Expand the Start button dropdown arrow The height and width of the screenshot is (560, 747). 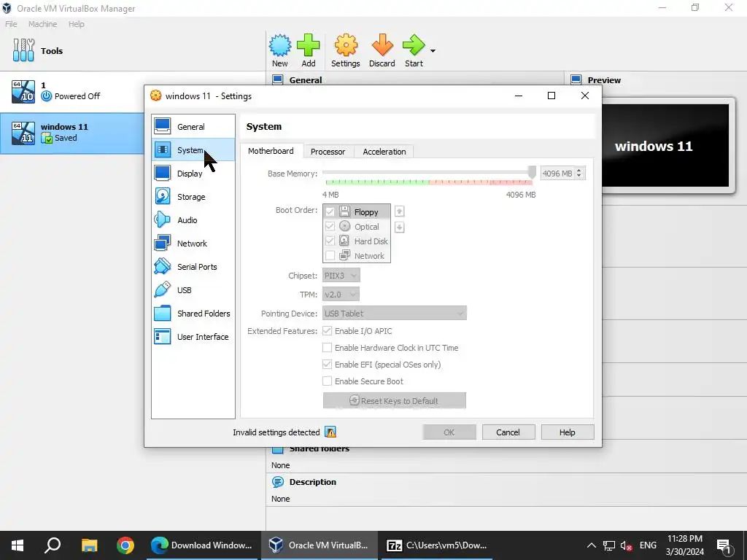click(x=433, y=50)
